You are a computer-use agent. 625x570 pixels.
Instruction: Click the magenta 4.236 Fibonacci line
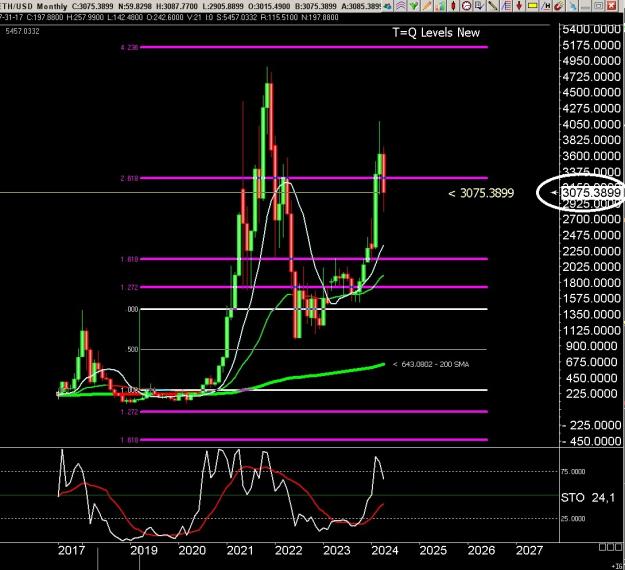click(x=314, y=47)
